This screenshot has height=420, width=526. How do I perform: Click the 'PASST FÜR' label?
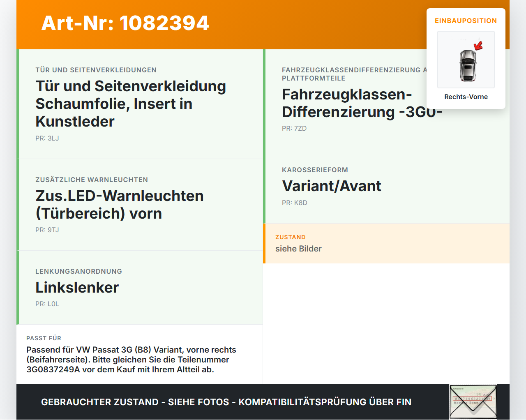click(x=44, y=338)
